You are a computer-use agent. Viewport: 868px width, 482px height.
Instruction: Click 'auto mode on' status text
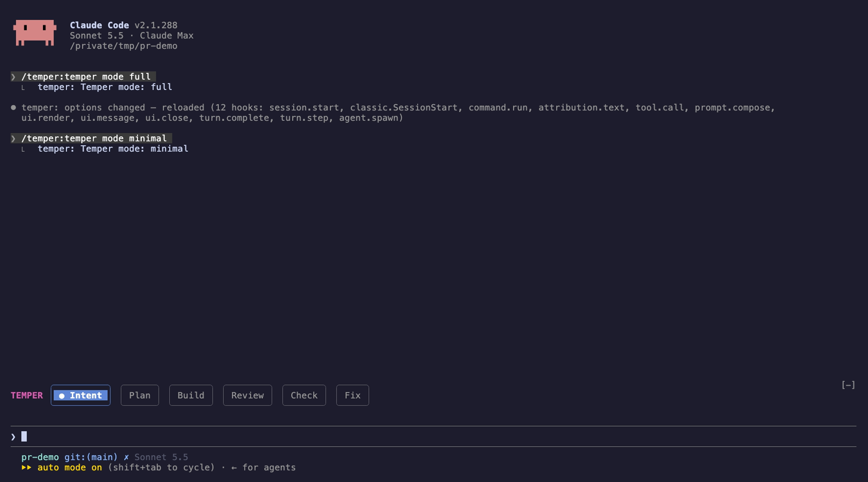[x=70, y=468]
